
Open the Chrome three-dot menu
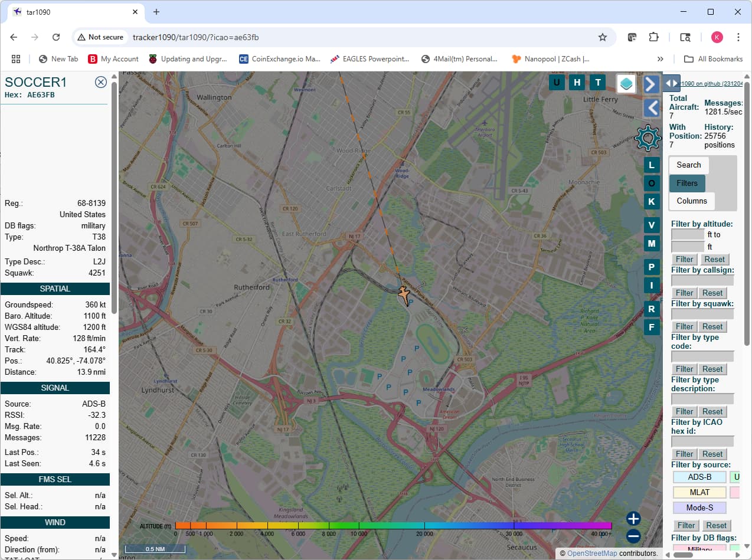(x=738, y=37)
